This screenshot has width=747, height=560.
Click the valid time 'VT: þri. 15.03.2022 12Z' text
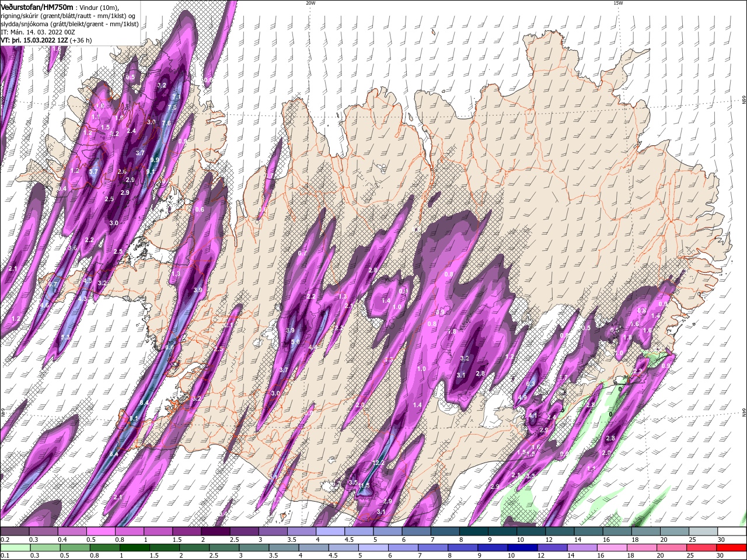(x=34, y=40)
